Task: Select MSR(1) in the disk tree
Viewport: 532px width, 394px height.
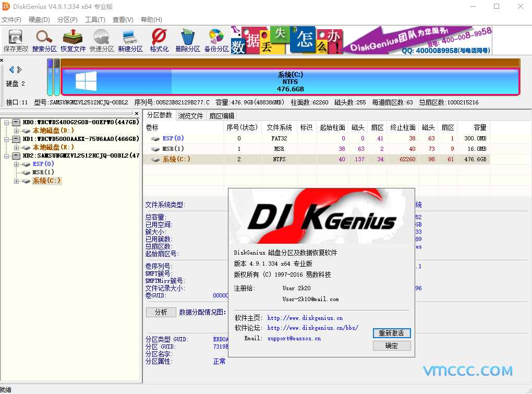Action: (x=43, y=172)
